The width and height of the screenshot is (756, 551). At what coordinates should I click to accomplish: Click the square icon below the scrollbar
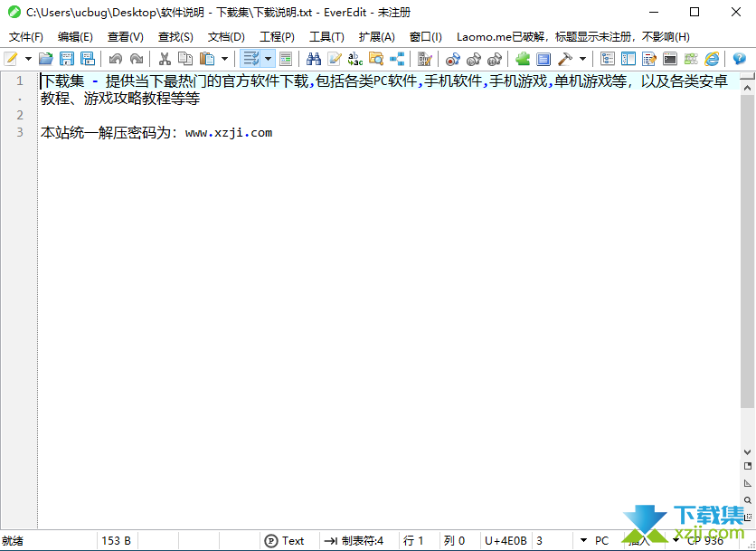coord(747,466)
